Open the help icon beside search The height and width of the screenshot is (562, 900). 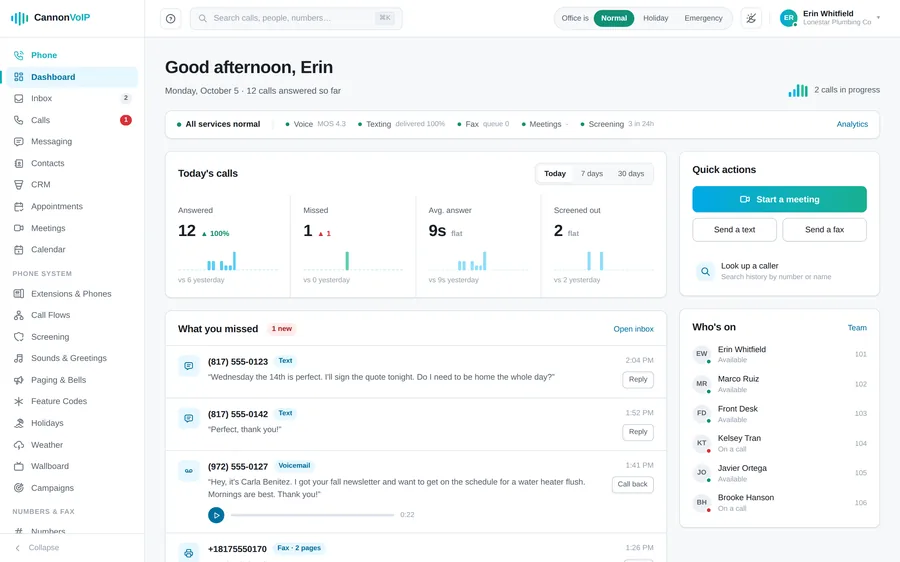point(170,18)
